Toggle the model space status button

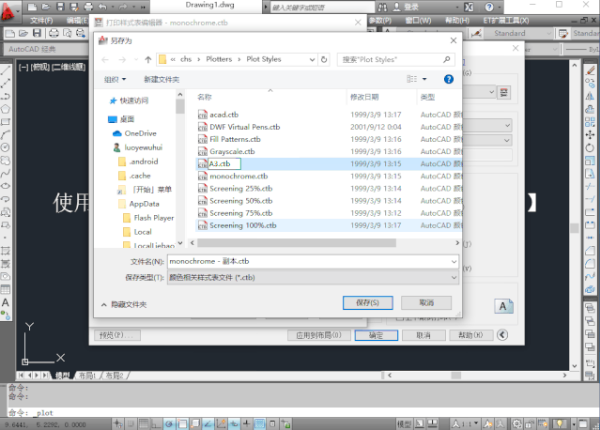pyautogui.click(x=404, y=424)
